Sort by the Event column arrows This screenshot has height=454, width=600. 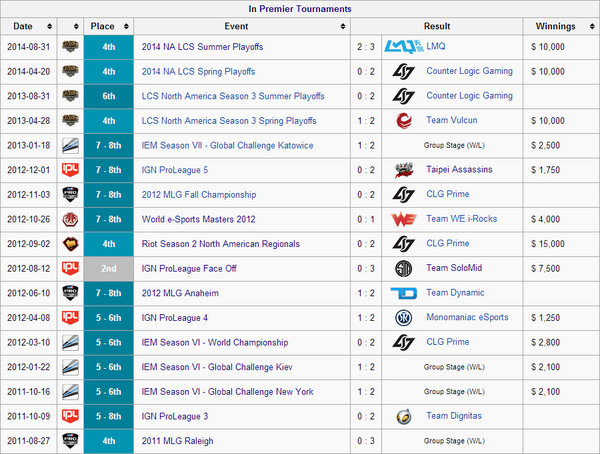tap(343, 26)
